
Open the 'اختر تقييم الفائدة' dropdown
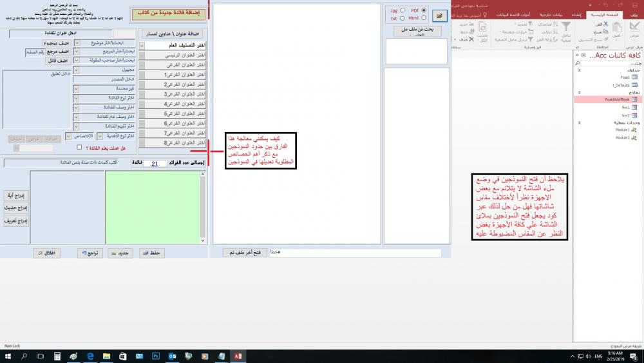click(76, 126)
